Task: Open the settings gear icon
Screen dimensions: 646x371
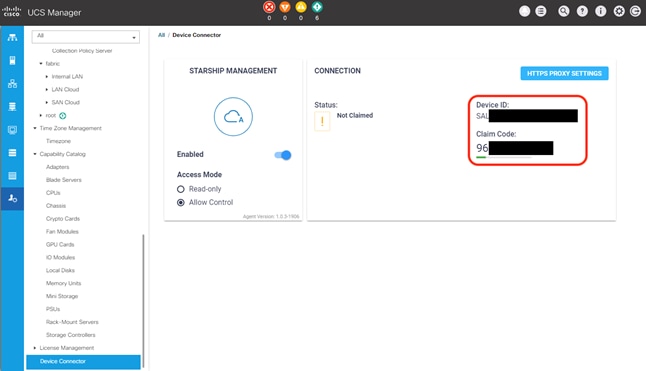Action: [619, 11]
